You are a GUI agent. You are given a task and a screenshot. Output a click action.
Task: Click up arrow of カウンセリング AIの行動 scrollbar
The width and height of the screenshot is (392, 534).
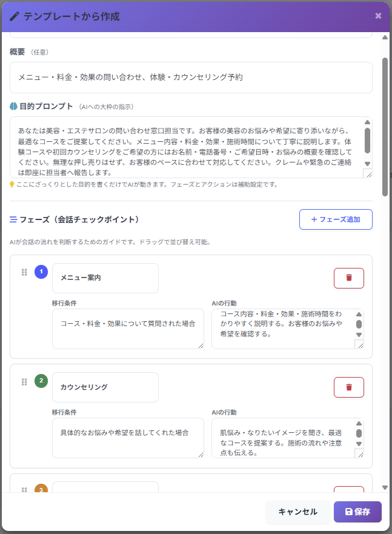click(359, 423)
